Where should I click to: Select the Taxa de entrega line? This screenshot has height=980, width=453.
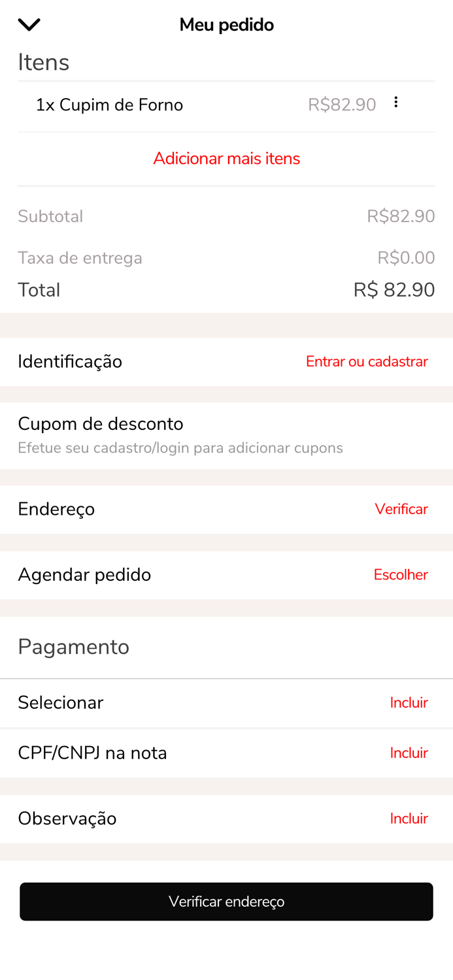tap(80, 257)
